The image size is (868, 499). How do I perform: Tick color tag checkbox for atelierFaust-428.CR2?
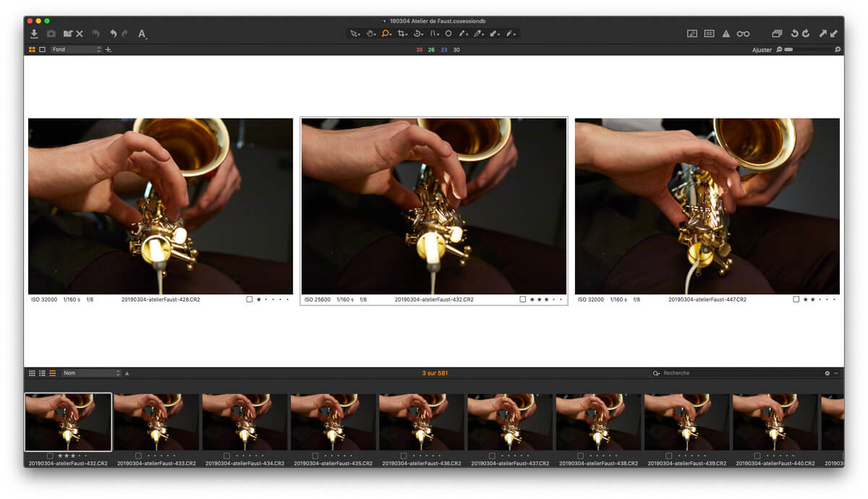pos(249,299)
